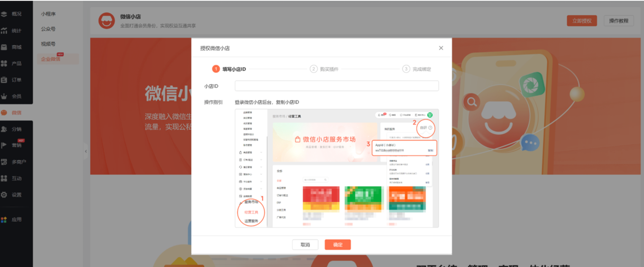Open the 互动 interaction sidebar icon

click(4, 178)
